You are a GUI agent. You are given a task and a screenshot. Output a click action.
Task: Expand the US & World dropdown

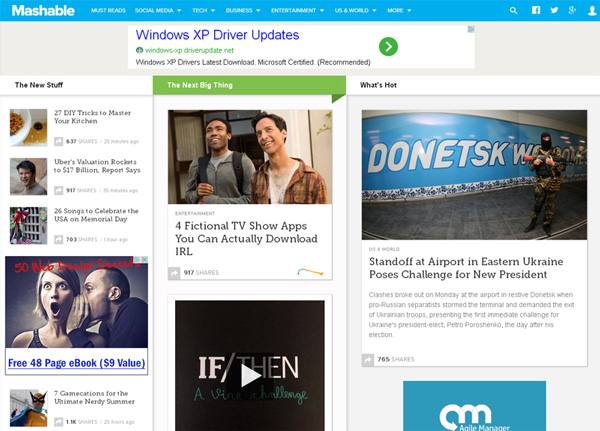(x=355, y=10)
